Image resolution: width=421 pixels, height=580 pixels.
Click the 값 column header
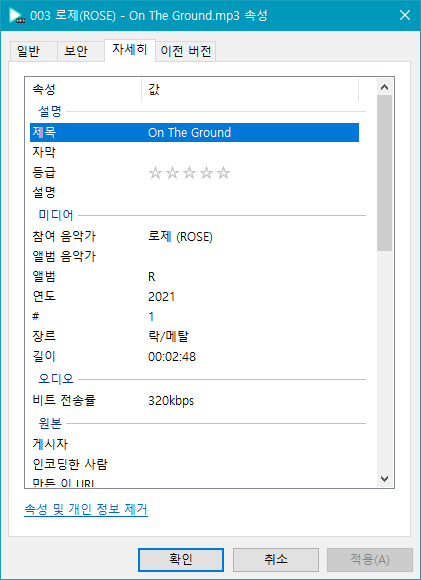(x=250, y=90)
